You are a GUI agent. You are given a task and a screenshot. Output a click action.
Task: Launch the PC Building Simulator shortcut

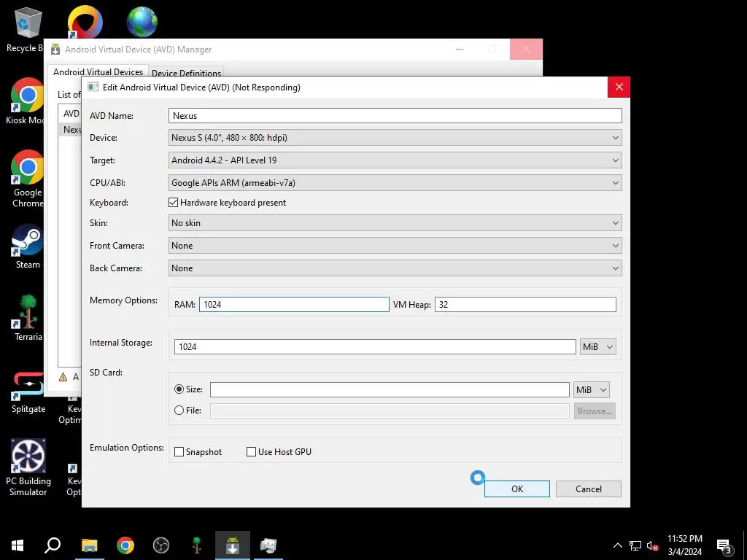point(28,467)
